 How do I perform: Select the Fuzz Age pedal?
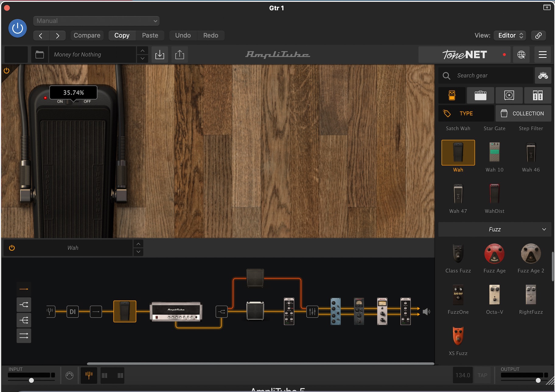coord(494,254)
